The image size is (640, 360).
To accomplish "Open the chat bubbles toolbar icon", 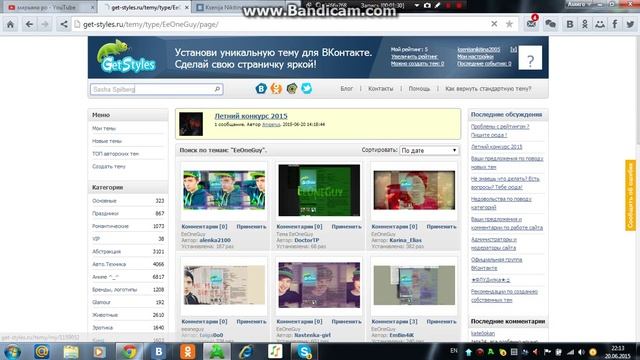I will 550,24.
